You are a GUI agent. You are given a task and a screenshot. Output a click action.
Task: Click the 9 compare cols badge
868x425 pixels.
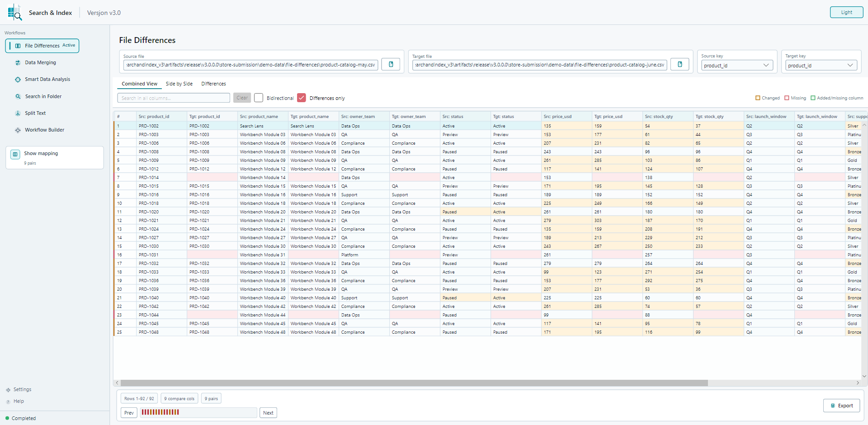coord(179,399)
